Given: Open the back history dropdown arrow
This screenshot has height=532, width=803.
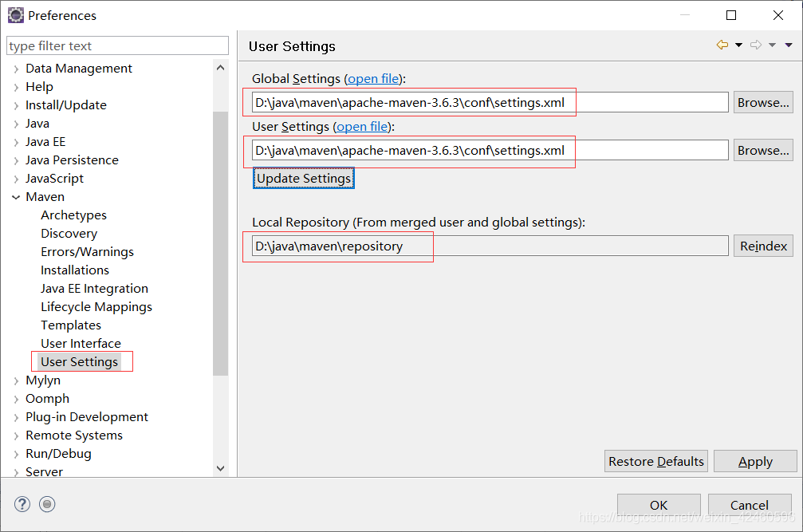Looking at the screenshot, I should (738, 45).
